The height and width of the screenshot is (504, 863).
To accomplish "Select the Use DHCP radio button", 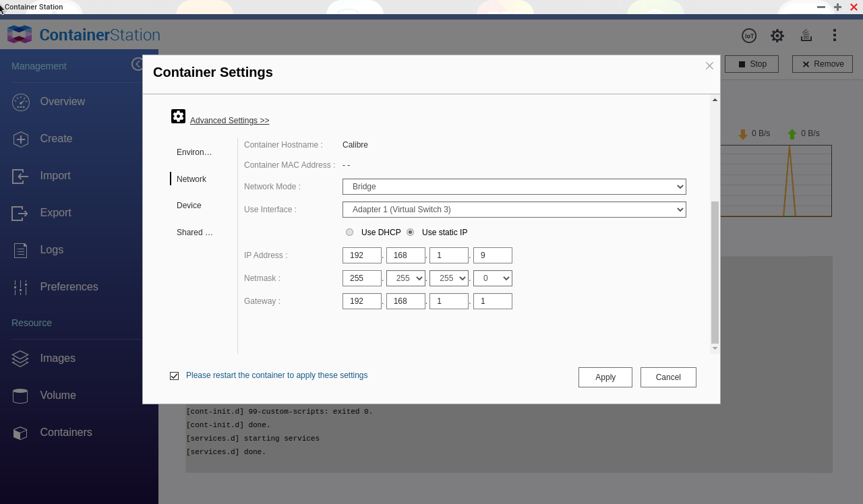I will point(349,232).
